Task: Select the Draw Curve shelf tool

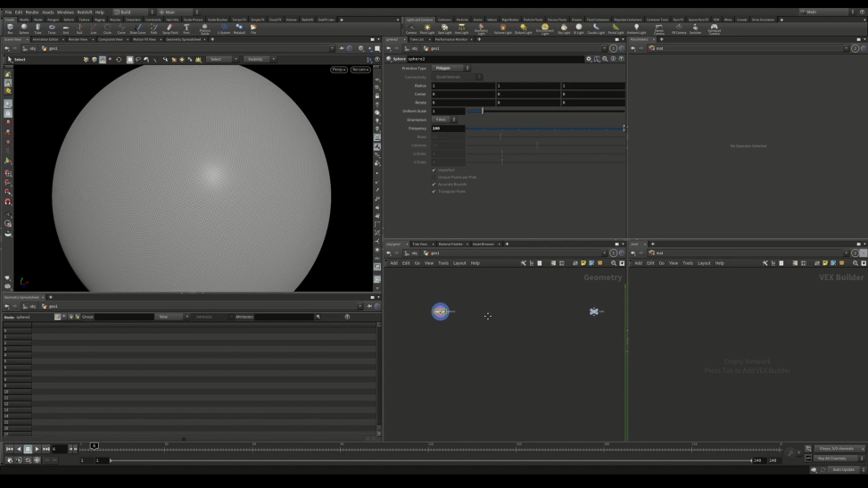Action: pos(137,29)
